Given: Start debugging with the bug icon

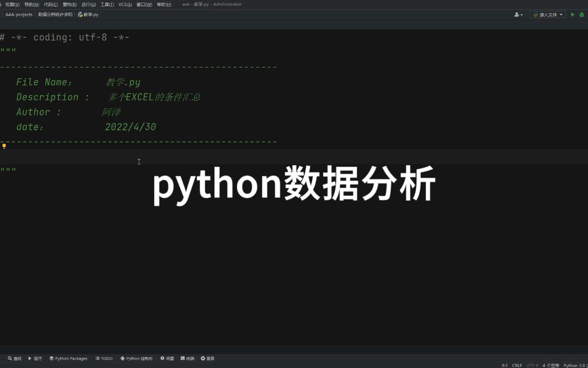Looking at the screenshot, I should pyautogui.click(x=581, y=14).
